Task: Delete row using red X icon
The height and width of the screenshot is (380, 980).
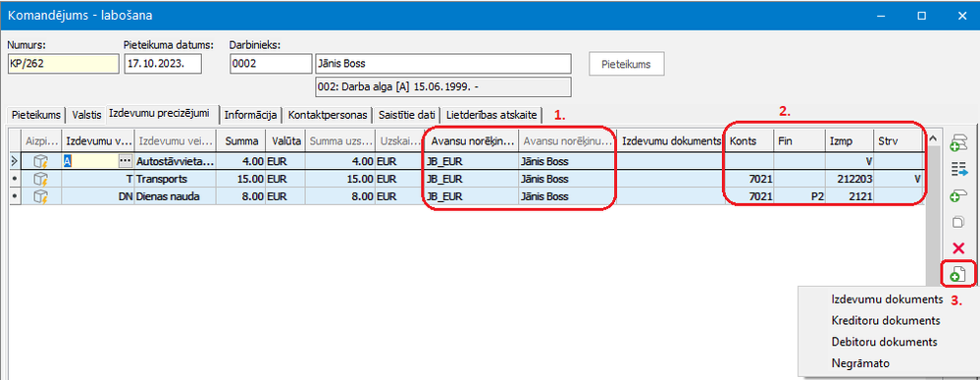Action: click(957, 247)
